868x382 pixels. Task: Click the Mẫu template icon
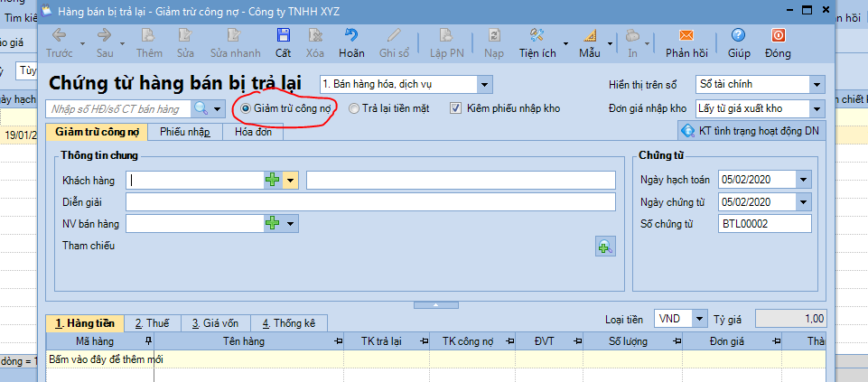(590, 35)
